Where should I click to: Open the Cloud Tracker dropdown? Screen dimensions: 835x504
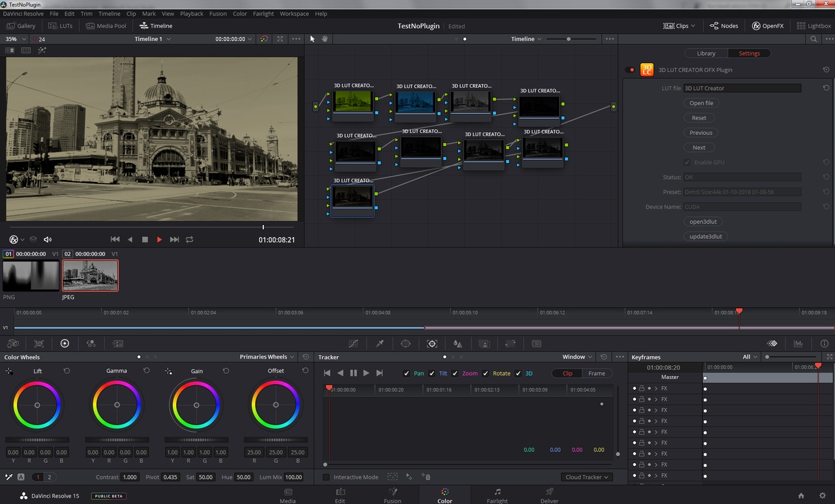click(x=586, y=477)
